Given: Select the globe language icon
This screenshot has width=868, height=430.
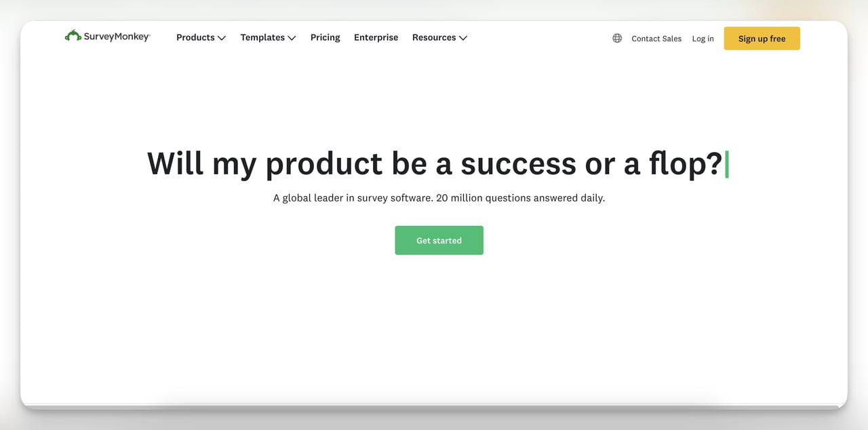Looking at the screenshot, I should 616,38.
